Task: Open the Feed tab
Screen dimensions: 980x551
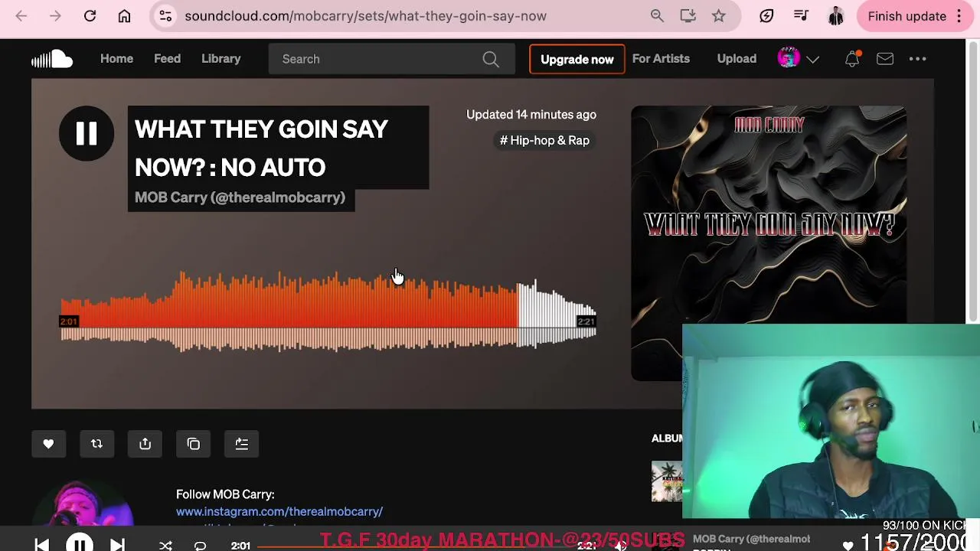Action: tap(167, 59)
